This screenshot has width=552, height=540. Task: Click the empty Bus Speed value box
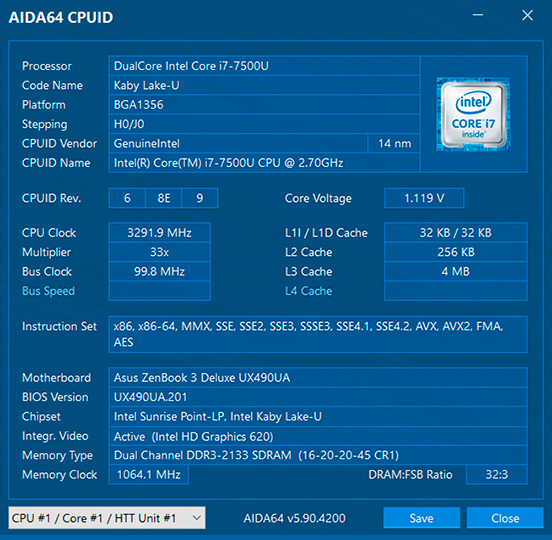click(x=159, y=291)
